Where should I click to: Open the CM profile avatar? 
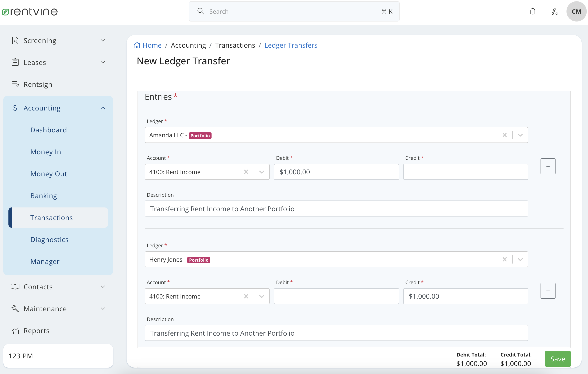576,11
